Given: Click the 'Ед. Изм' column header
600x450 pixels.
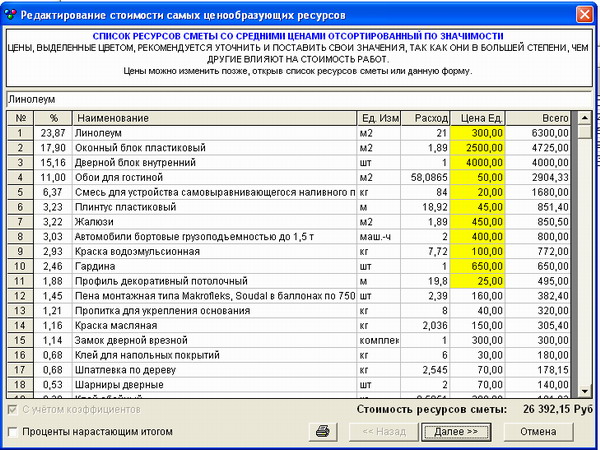Looking at the screenshot, I should [379, 118].
